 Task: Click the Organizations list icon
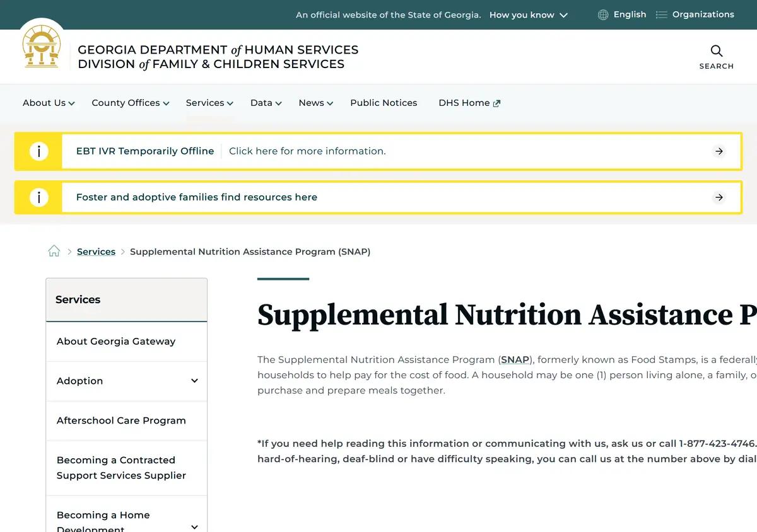[x=661, y=14]
